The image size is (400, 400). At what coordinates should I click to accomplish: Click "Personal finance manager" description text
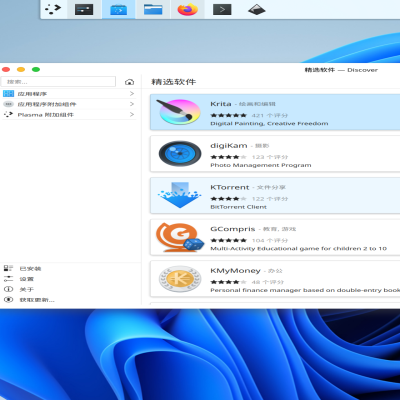305,290
